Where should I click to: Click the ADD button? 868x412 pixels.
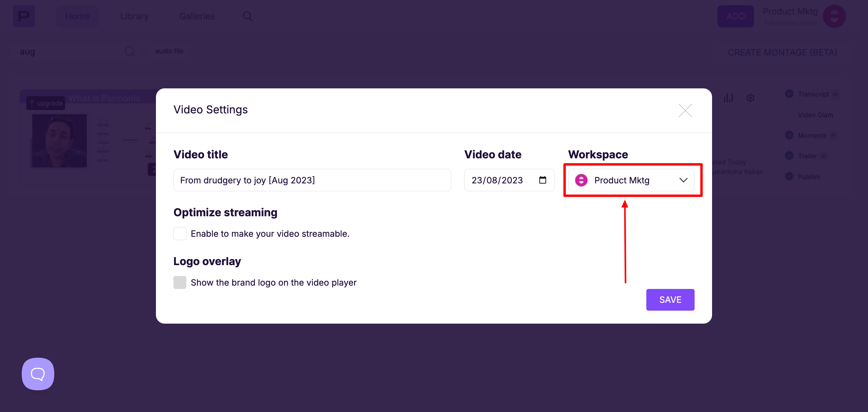[x=735, y=16]
